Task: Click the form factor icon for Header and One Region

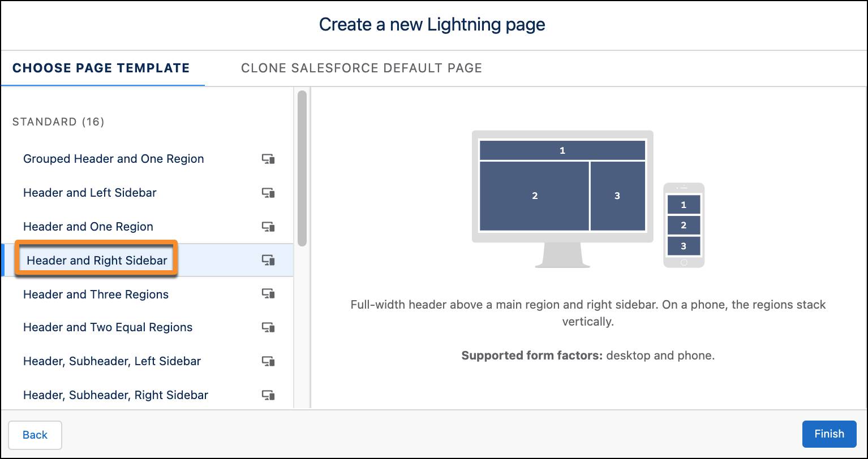Action: coord(269,227)
